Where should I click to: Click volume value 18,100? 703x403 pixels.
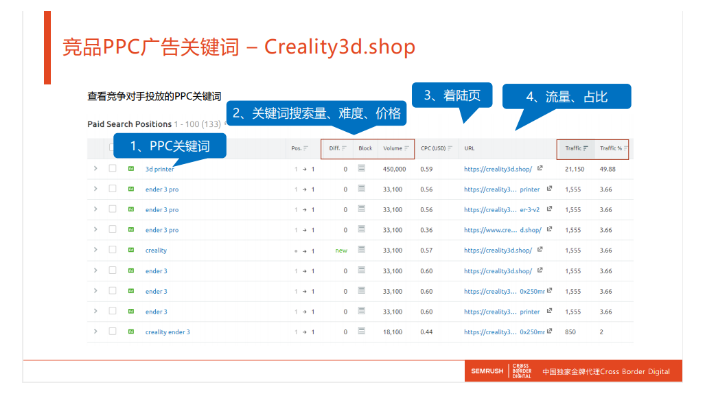[x=393, y=332]
